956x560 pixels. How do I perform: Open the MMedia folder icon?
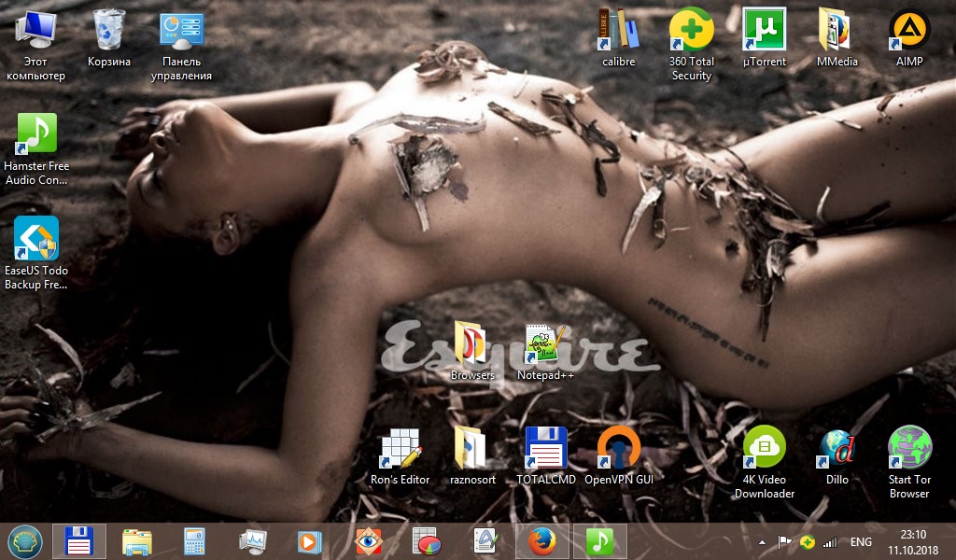(x=836, y=37)
